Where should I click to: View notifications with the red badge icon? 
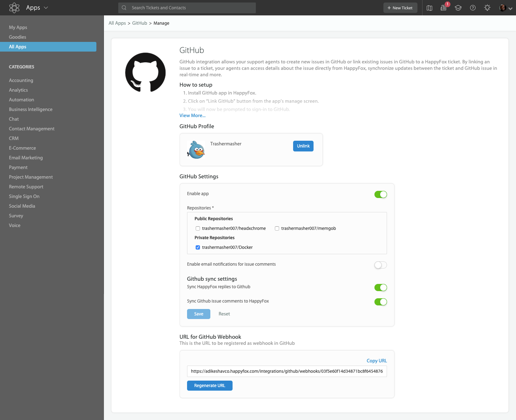[x=444, y=8]
